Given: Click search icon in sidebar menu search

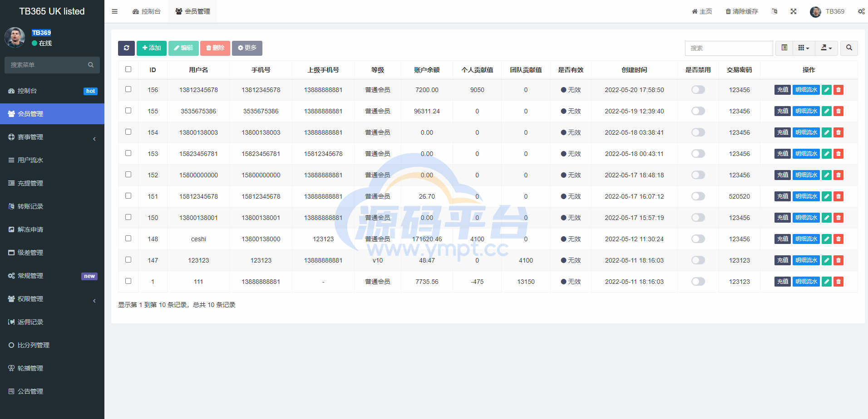Looking at the screenshot, I should point(91,65).
